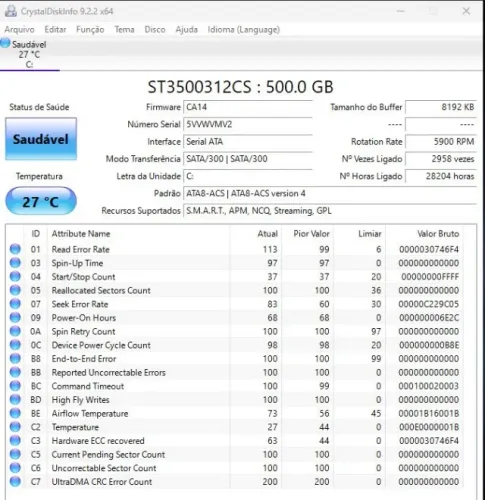Click the Atual column header
This screenshot has height=500, width=485.
click(256, 234)
